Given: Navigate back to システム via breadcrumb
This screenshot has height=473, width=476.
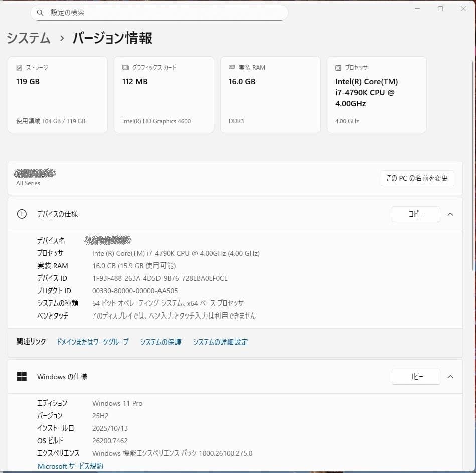Looking at the screenshot, I should [x=28, y=38].
